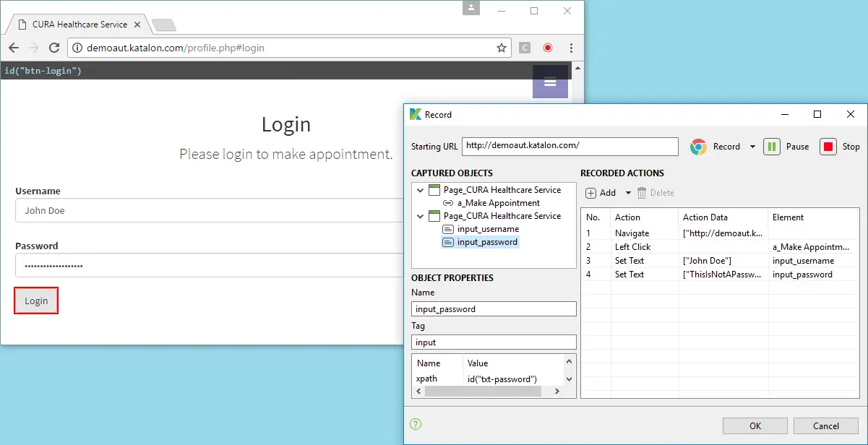Bookmark this page with the star icon
Image resolution: width=868 pixels, height=445 pixels.
[x=501, y=48]
